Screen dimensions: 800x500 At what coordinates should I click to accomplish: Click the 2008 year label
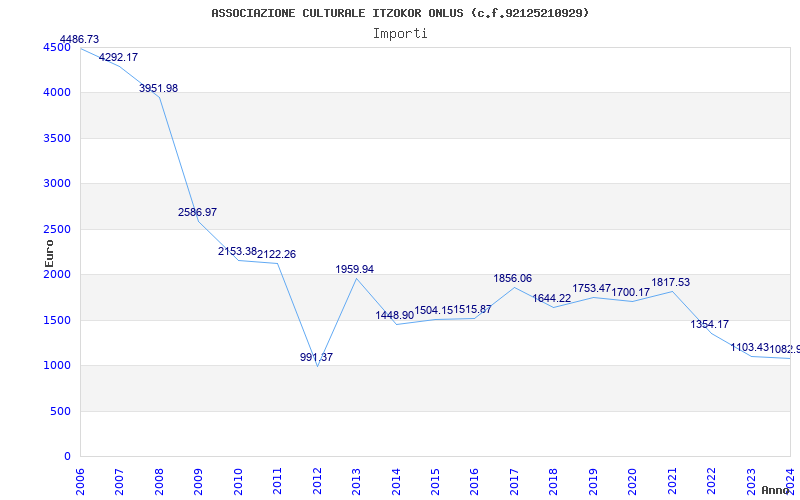[x=159, y=481]
